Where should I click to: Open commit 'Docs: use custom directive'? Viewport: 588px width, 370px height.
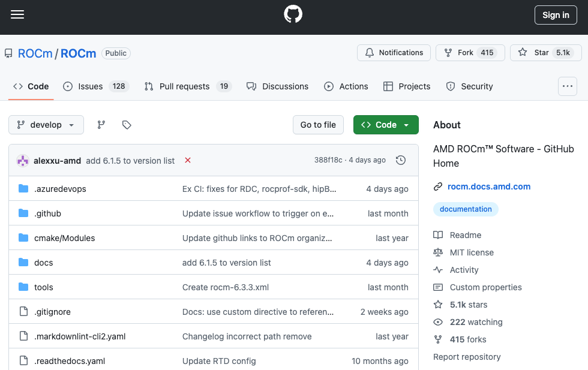(x=257, y=312)
